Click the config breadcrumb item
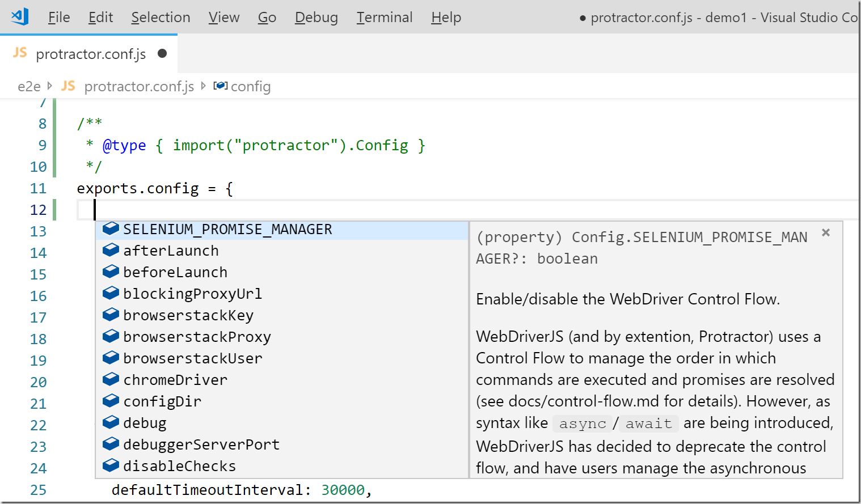Viewport: 861px width, 504px height. click(251, 86)
